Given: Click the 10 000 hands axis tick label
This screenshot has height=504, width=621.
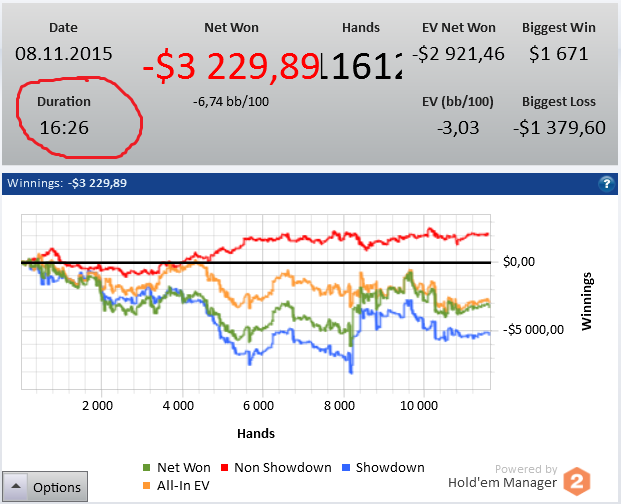Looking at the screenshot, I should tap(419, 405).
